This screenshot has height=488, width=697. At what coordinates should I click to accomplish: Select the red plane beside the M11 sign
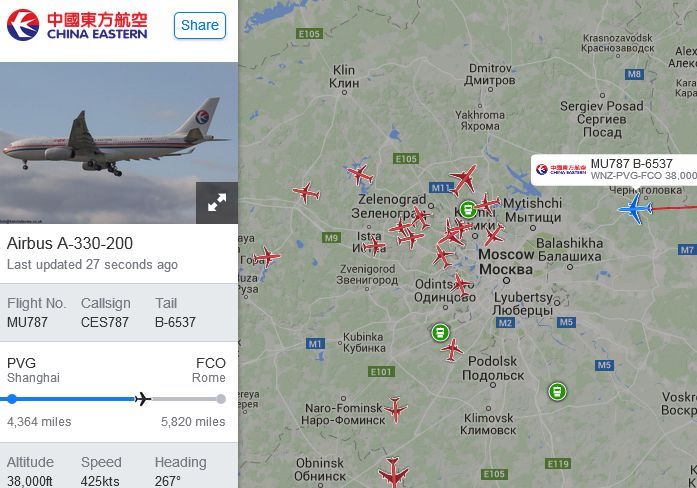pos(463,180)
